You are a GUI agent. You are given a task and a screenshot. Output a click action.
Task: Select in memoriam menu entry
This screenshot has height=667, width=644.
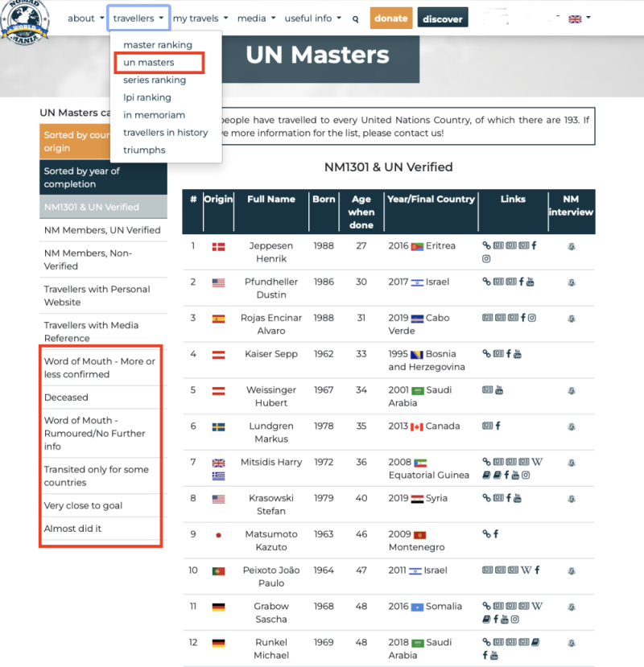(154, 115)
